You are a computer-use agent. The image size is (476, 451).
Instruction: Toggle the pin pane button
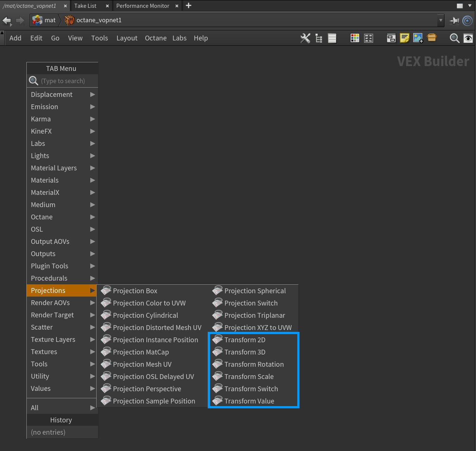tap(454, 20)
